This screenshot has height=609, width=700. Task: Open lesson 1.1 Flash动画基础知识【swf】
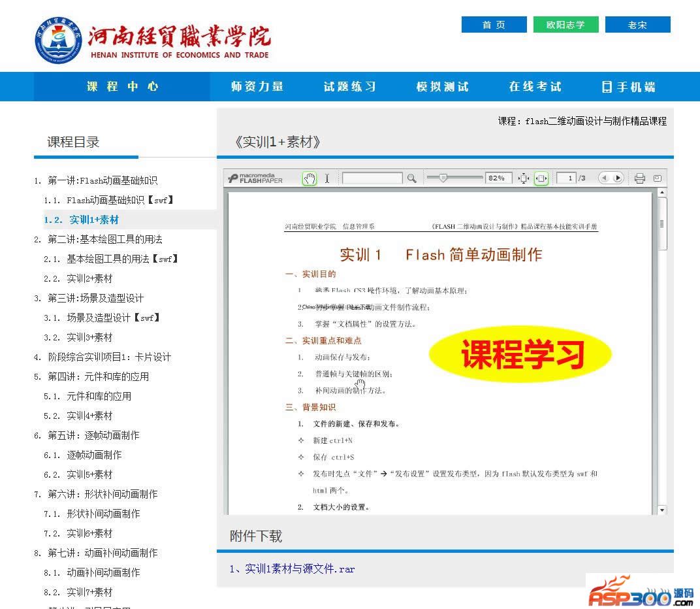click(x=108, y=200)
